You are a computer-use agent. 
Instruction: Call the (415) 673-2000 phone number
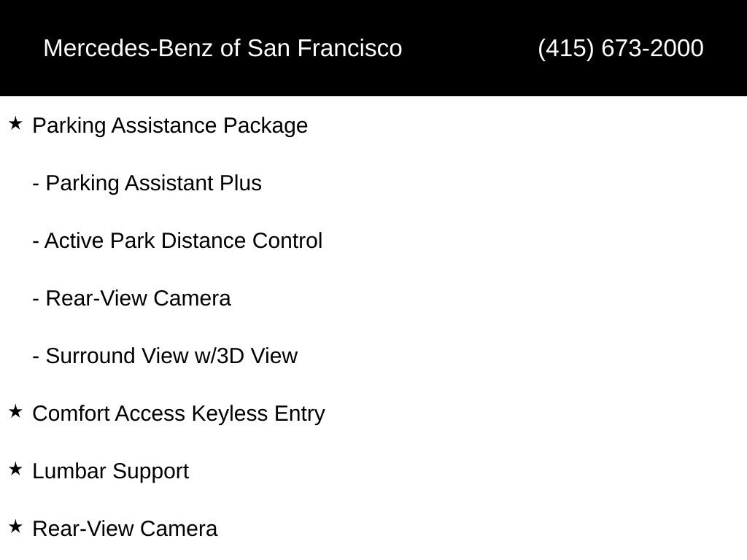coord(621,48)
